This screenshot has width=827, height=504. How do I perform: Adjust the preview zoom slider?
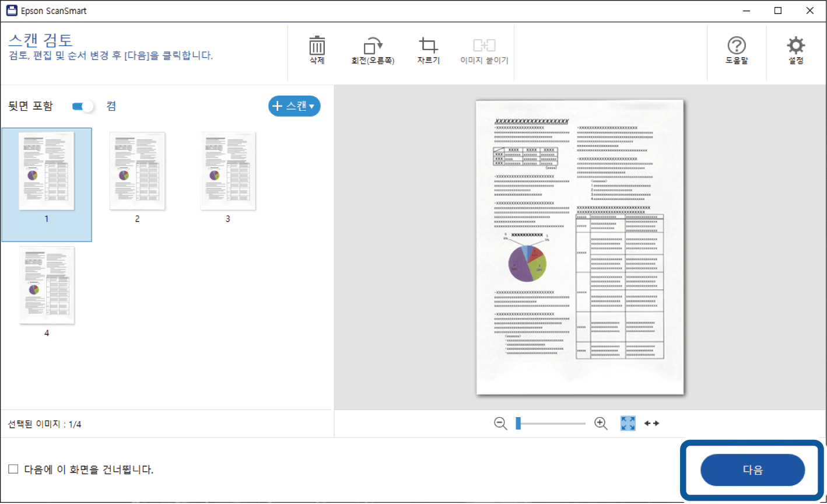(518, 424)
